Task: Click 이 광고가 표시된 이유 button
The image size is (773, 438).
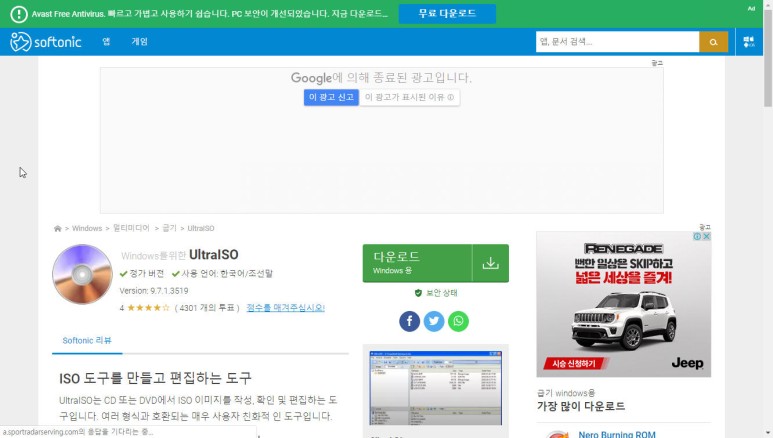Action: [409, 97]
